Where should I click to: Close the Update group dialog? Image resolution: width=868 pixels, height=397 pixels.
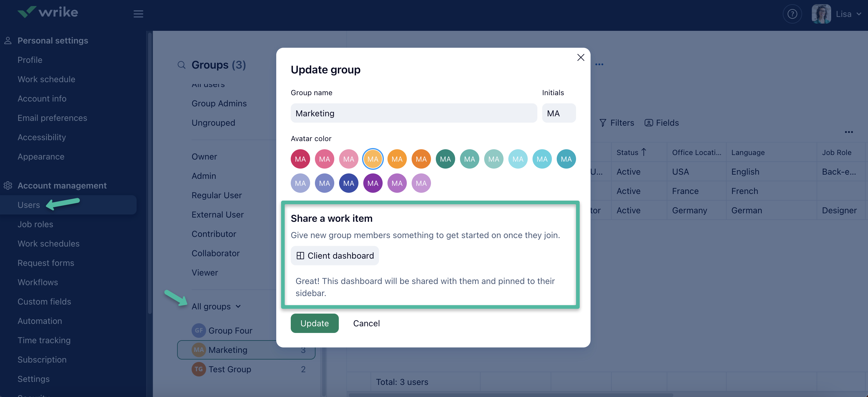coord(580,58)
